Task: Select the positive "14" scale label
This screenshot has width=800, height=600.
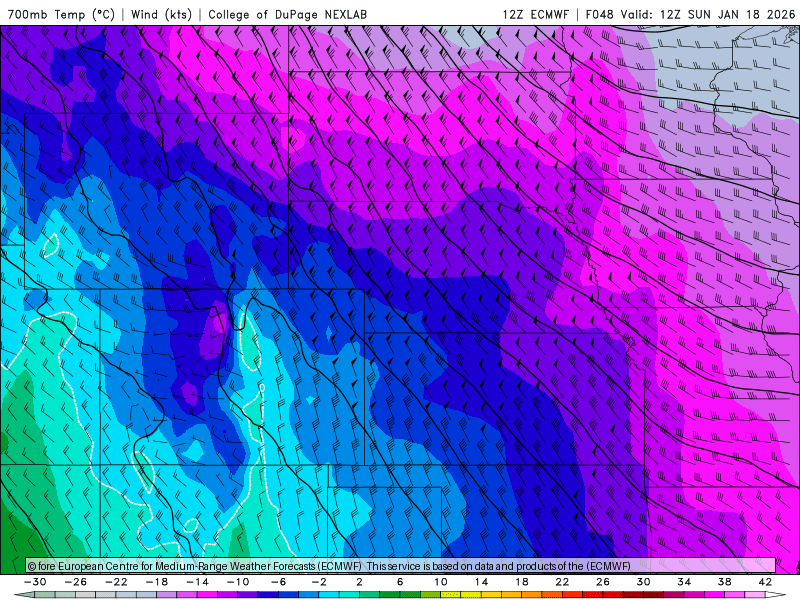Action: click(x=481, y=582)
